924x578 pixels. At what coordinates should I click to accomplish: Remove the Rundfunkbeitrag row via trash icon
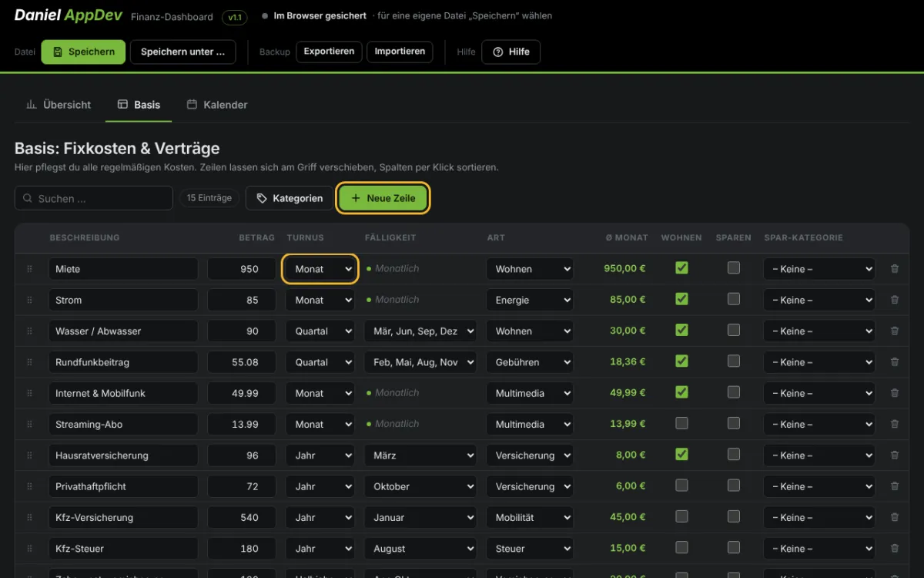(894, 362)
